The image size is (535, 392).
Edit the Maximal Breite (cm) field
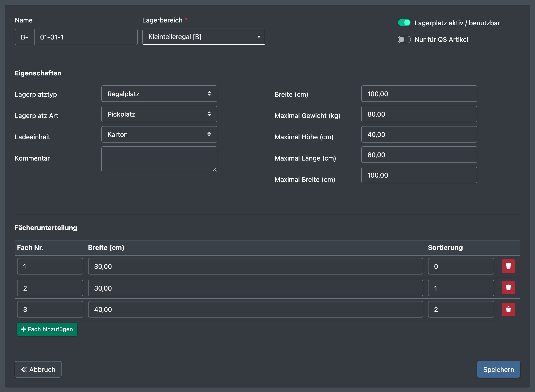tap(419, 175)
